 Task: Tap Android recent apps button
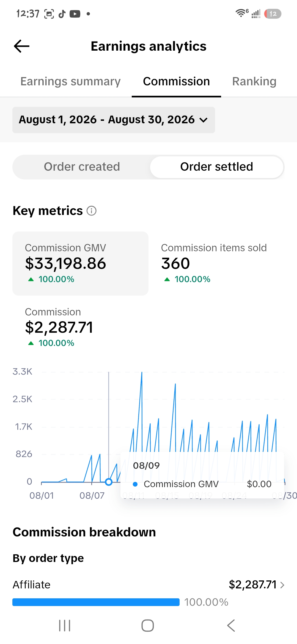pos(65,626)
